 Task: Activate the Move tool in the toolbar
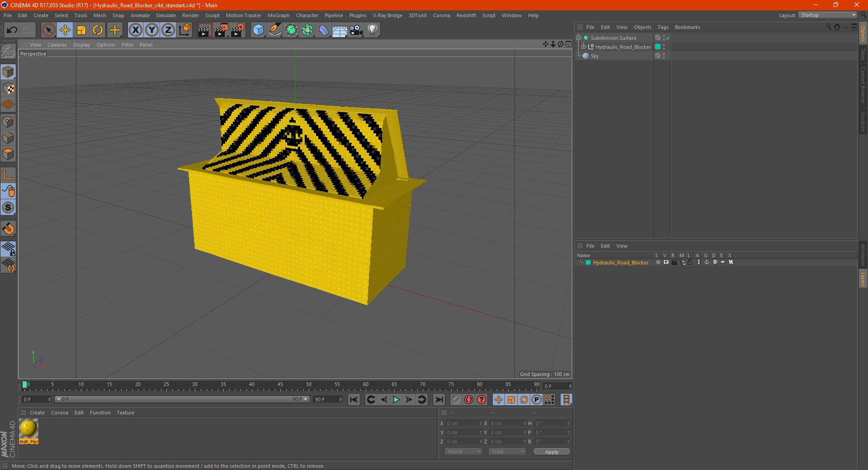[65, 30]
